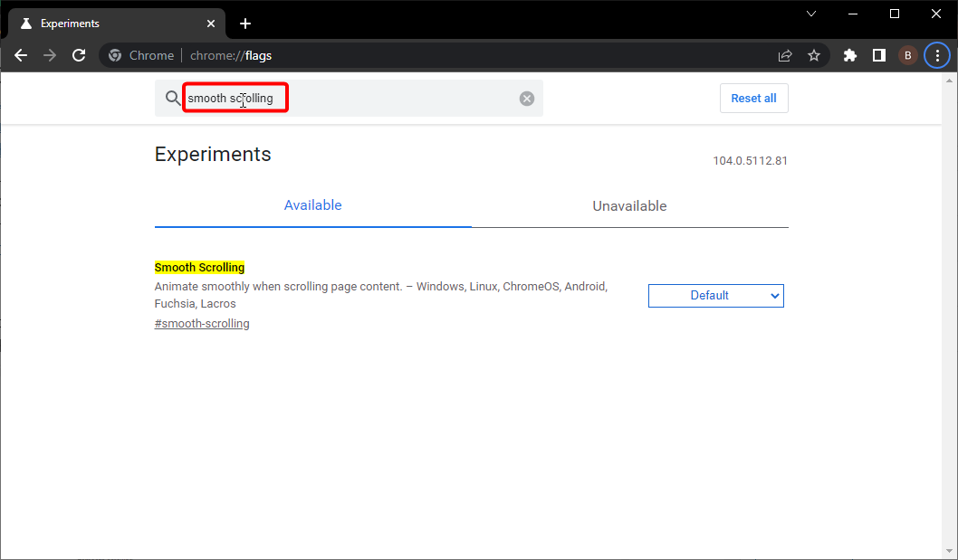
Task: Share this page via share icon
Action: tap(785, 55)
